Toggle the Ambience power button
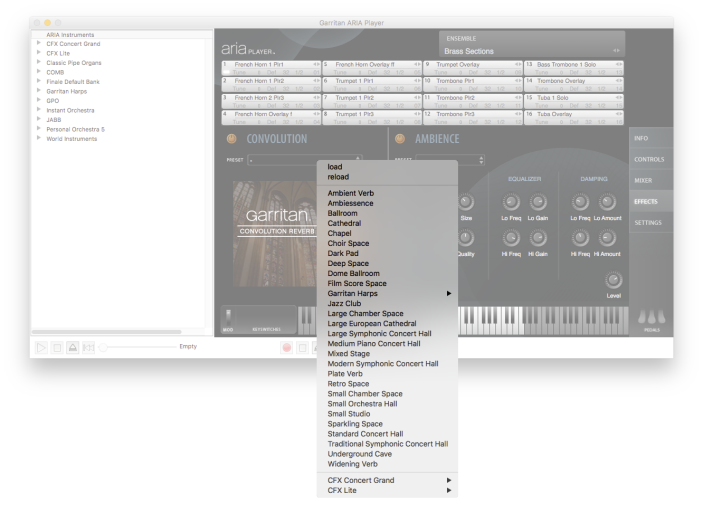Screen dimensions: 703x513 click(x=400, y=139)
